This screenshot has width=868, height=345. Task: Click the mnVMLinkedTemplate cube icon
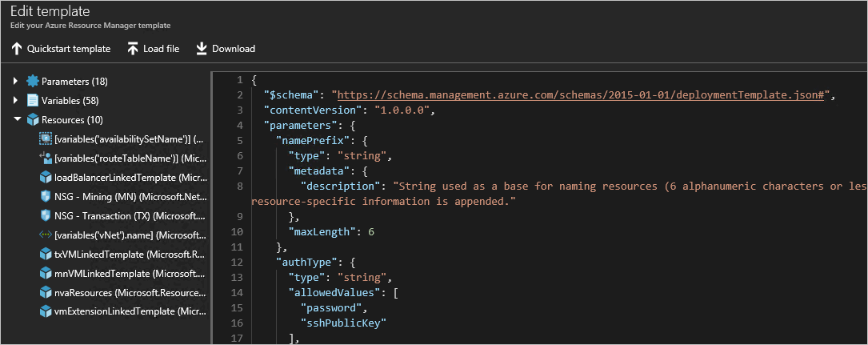[x=46, y=273]
